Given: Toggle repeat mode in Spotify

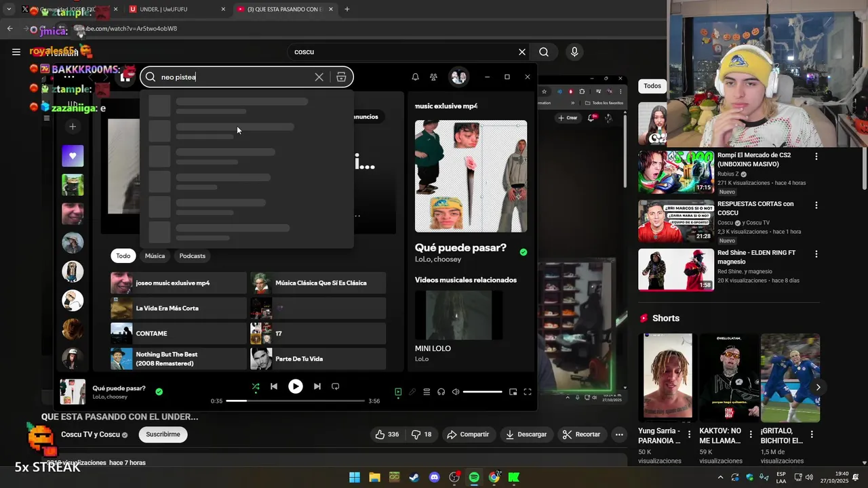Looking at the screenshot, I should (x=335, y=386).
